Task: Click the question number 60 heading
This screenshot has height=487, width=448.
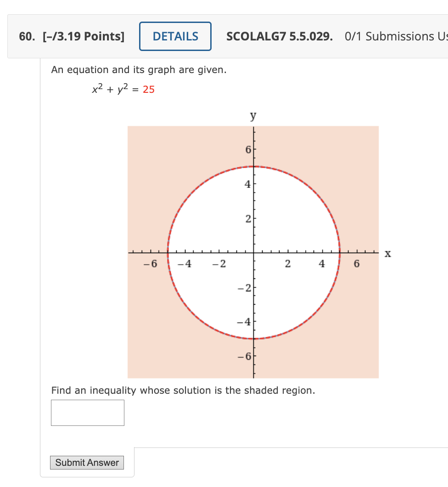Action: (x=27, y=36)
